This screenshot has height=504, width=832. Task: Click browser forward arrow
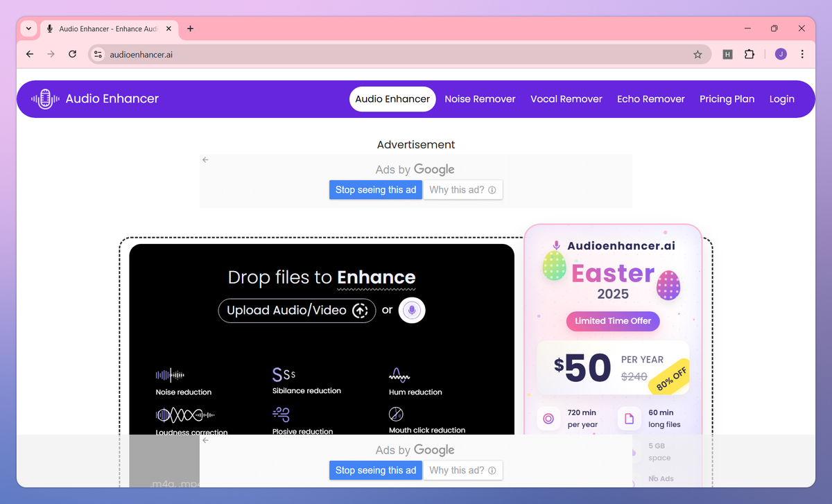51,54
